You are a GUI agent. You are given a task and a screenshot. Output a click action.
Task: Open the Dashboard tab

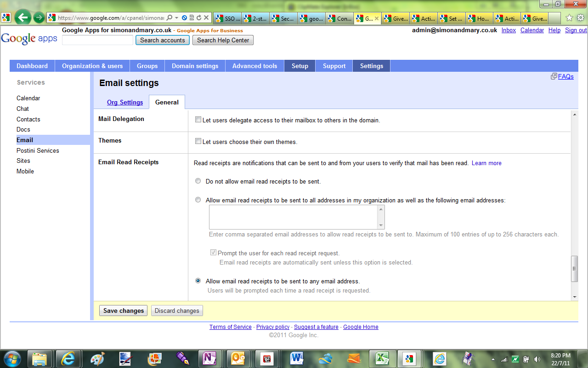click(x=32, y=66)
